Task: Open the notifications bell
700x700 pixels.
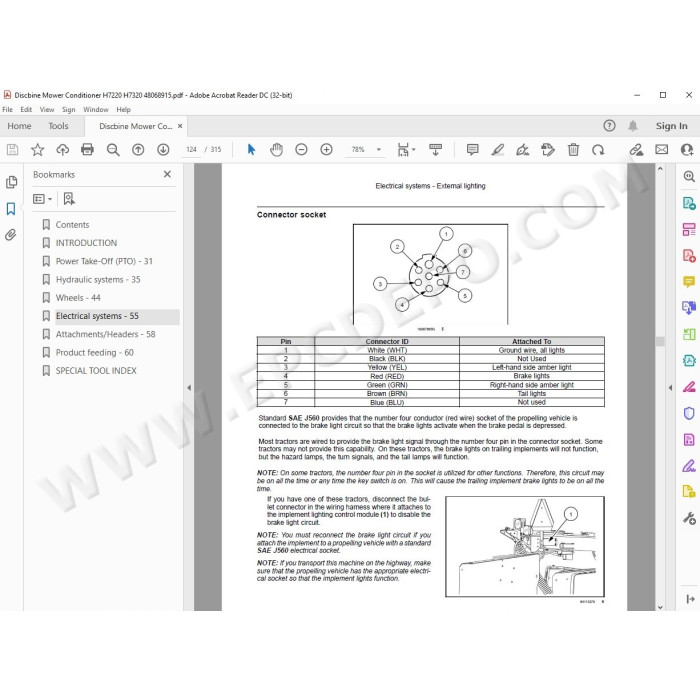Action: [x=633, y=126]
